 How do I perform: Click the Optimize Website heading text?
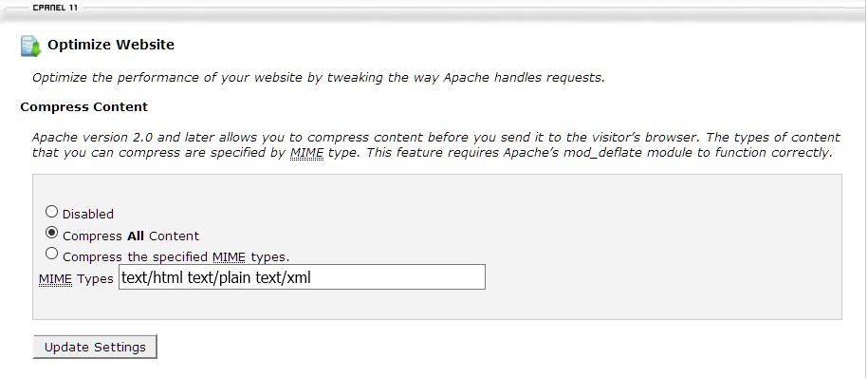[x=111, y=45]
